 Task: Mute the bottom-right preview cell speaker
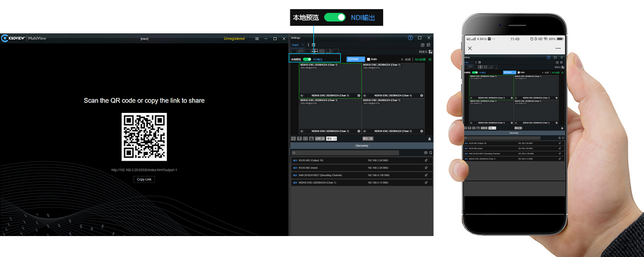[x=365, y=131]
